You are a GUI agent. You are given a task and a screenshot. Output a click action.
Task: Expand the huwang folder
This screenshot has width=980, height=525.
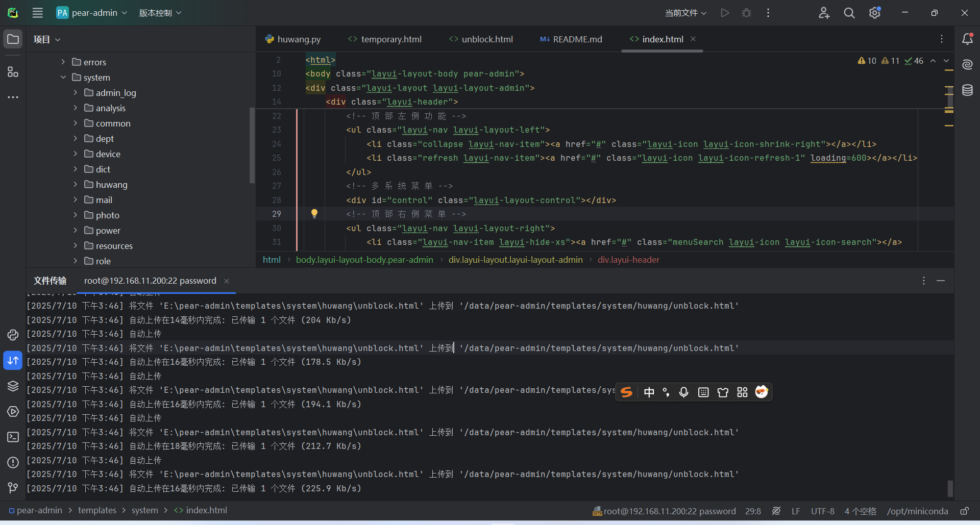tap(76, 184)
